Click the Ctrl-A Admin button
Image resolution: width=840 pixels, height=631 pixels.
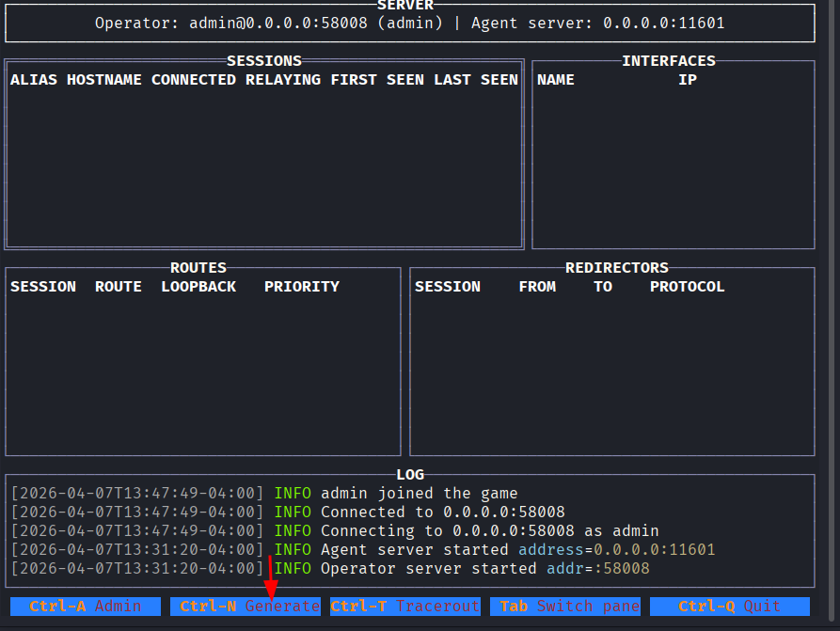coord(86,607)
